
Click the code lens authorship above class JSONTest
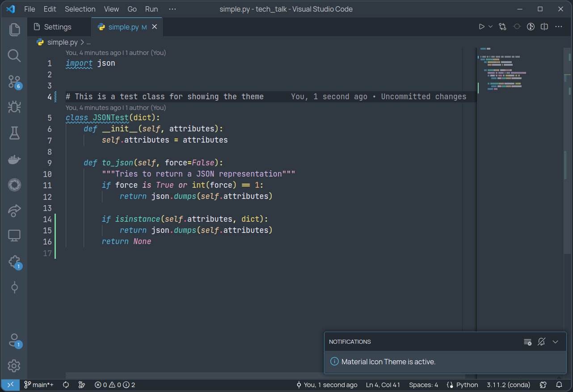coord(116,108)
